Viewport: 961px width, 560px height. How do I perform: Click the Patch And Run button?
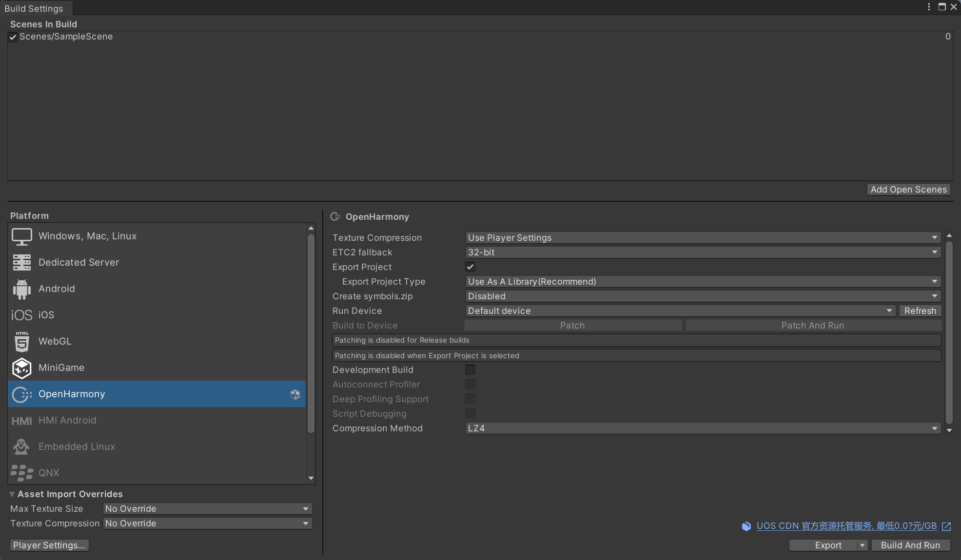click(813, 326)
